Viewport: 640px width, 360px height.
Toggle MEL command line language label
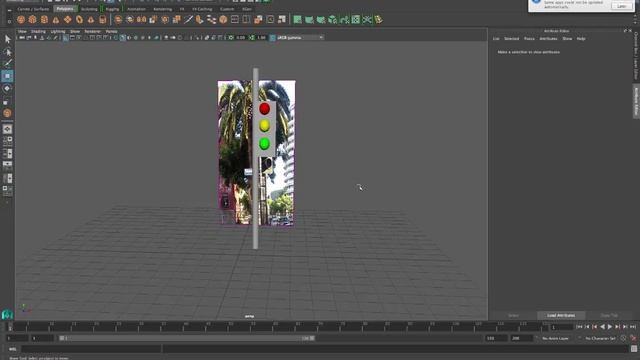coord(13,349)
